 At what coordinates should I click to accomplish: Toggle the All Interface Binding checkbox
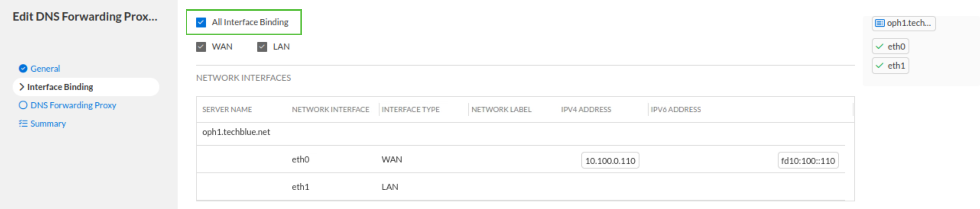[x=201, y=23]
